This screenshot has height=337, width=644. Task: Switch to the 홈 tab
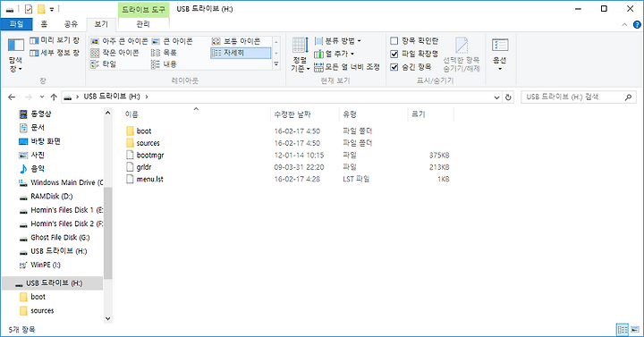pos(44,24)
